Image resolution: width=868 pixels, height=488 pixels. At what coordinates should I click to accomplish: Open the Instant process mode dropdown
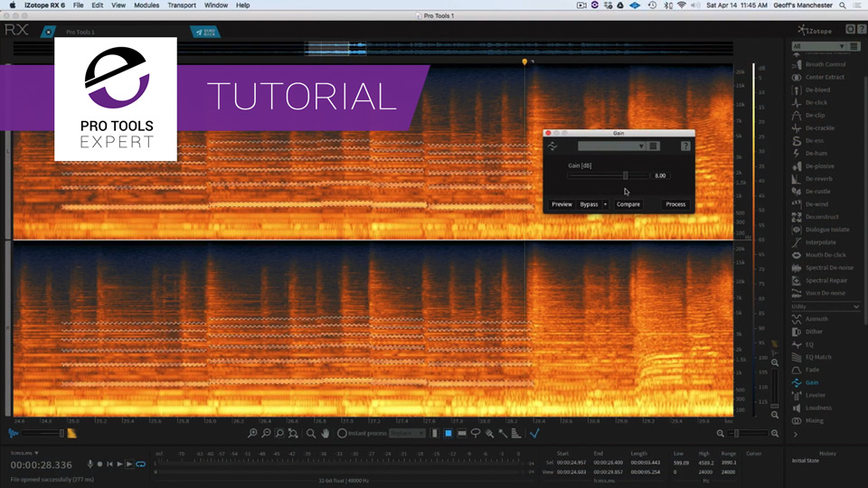407,434
